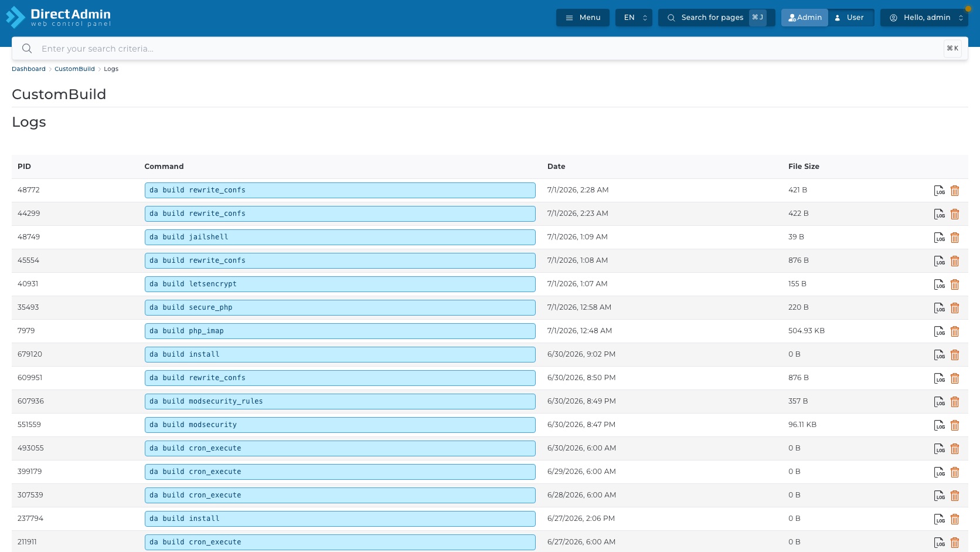Delete log entry for PID 44299
980x552 pixels.
tap(955, 214)
